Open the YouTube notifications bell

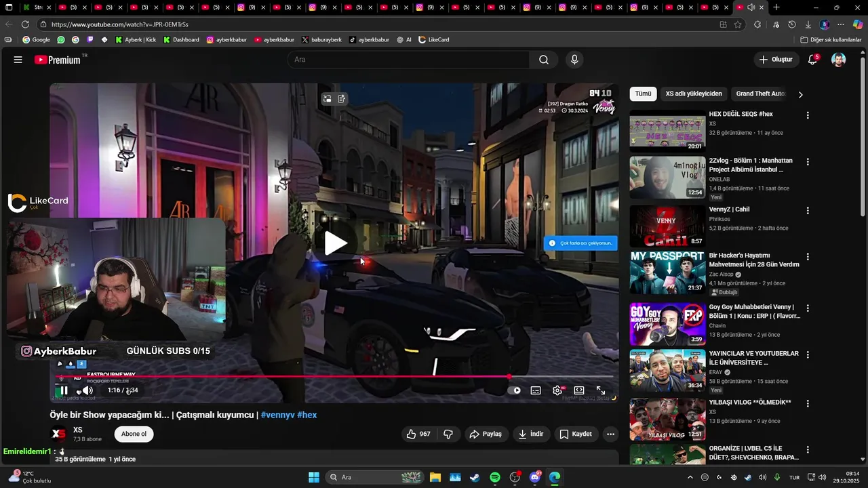(x=812, y=60)
